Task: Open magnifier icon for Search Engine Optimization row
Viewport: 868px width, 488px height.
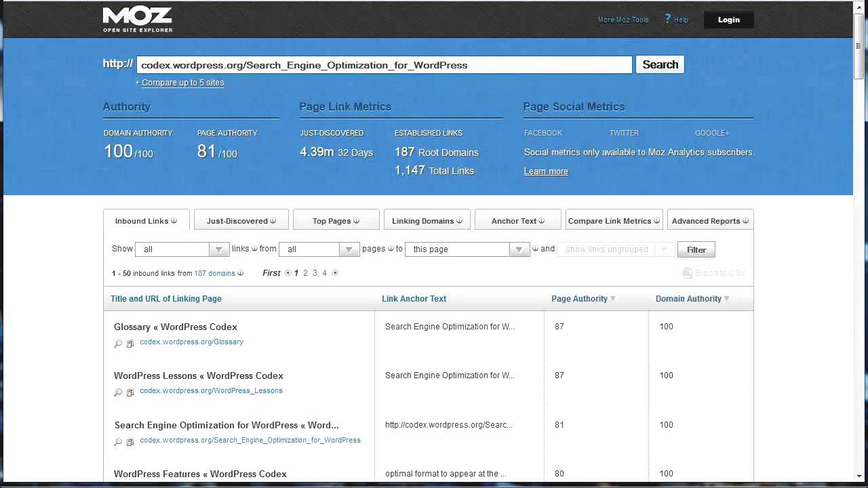Action: point(118,442)
